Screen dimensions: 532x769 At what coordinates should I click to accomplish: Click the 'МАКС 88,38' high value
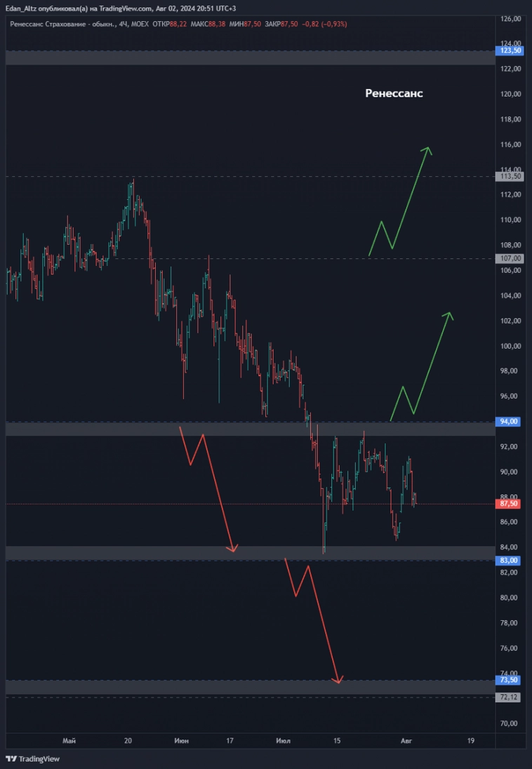208,24
